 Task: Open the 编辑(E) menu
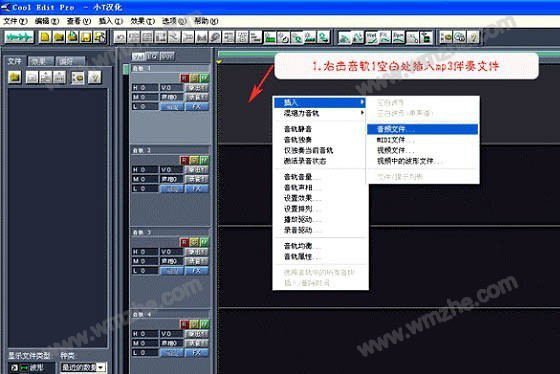47,21
